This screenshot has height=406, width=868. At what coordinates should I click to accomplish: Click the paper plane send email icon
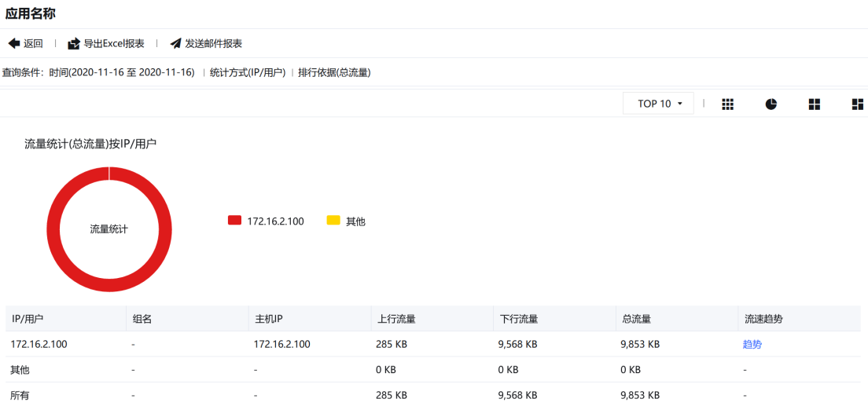pos(175,44)
